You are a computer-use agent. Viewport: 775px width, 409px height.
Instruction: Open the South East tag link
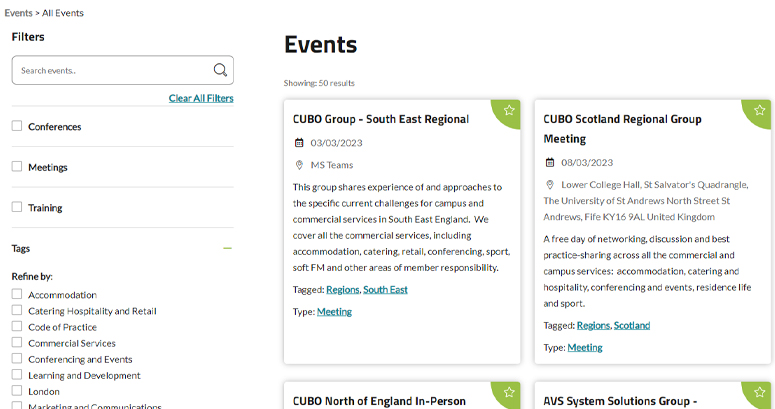pos(386,290)
